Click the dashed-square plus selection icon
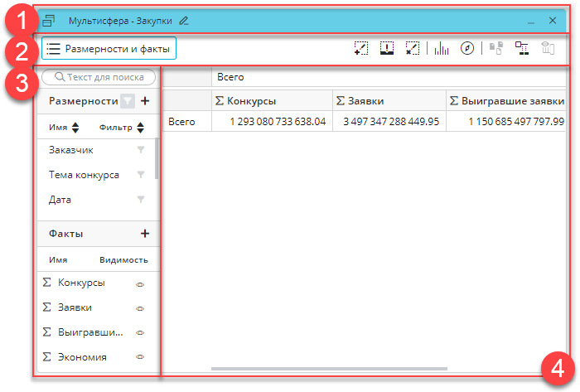580x392 pixels. (360, 49)
